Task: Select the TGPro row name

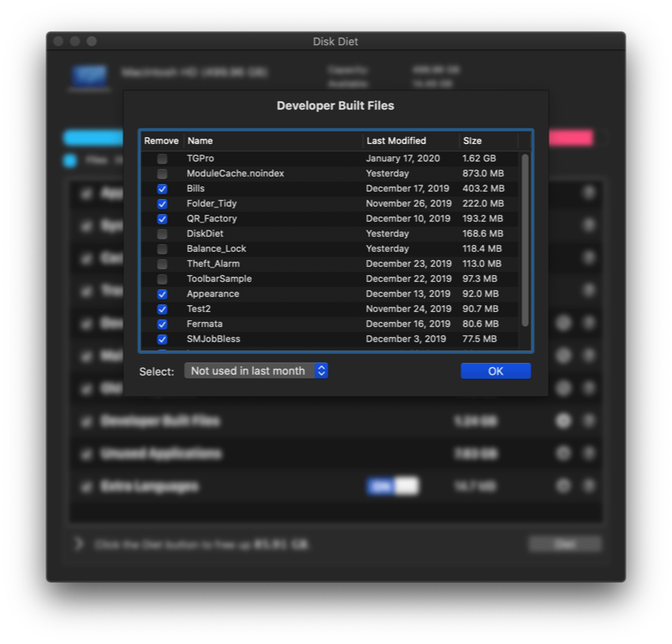Action: click(x=200, y=158)
